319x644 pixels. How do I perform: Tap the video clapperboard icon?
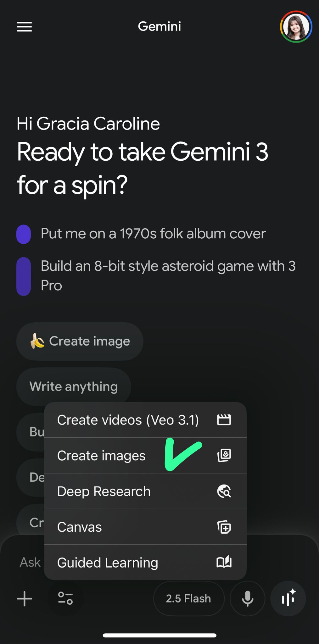[x=224, y=420]
